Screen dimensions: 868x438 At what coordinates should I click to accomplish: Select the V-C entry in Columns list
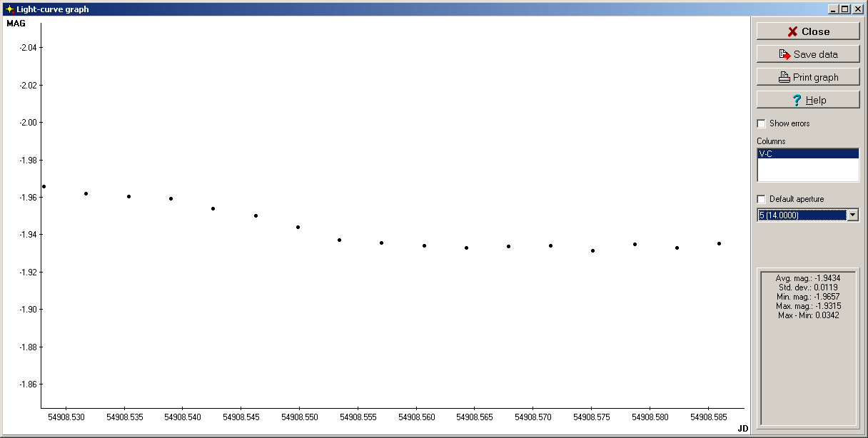pyautogui.click(x=807, y=153)
